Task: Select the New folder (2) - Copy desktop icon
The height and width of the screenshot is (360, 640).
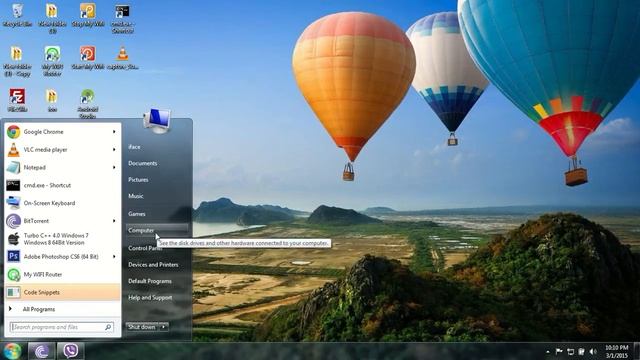Action: [x=17, y=61]
